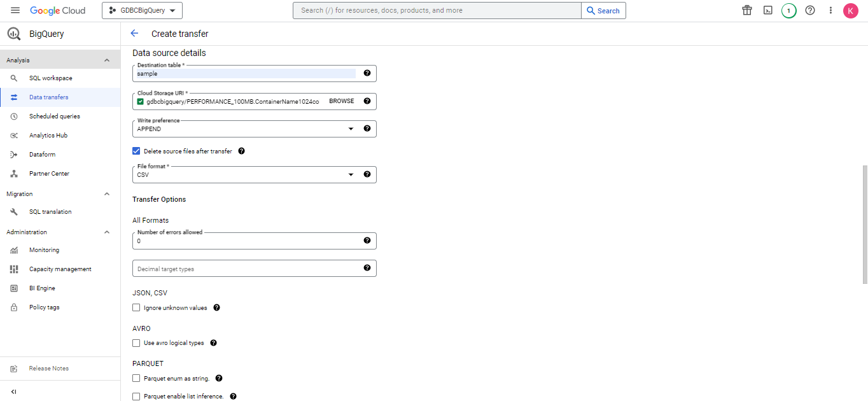Show help for Destination table field
This screenshot has height=401, width=868.
click(x=367, y=73)
